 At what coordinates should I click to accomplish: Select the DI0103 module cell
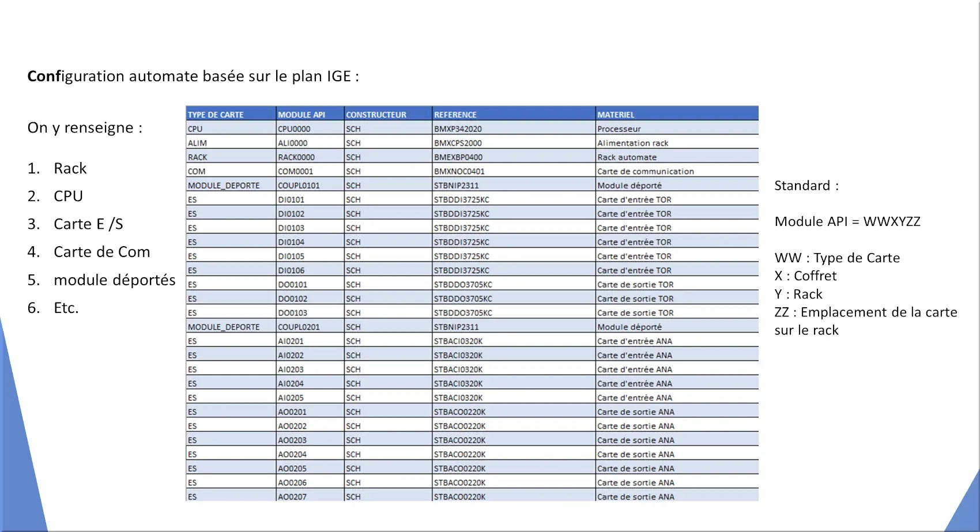(310, 228)
